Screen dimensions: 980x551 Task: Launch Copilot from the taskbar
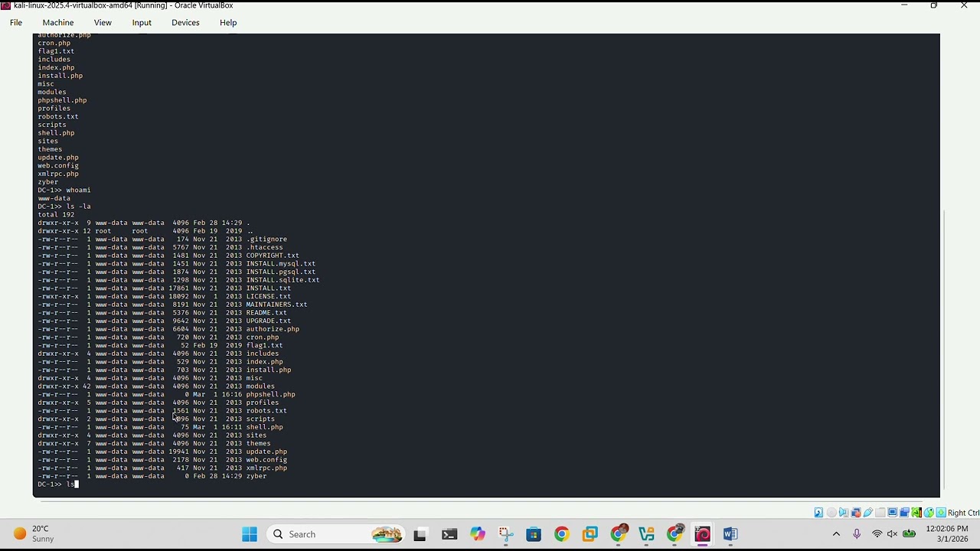click(478, 534)
